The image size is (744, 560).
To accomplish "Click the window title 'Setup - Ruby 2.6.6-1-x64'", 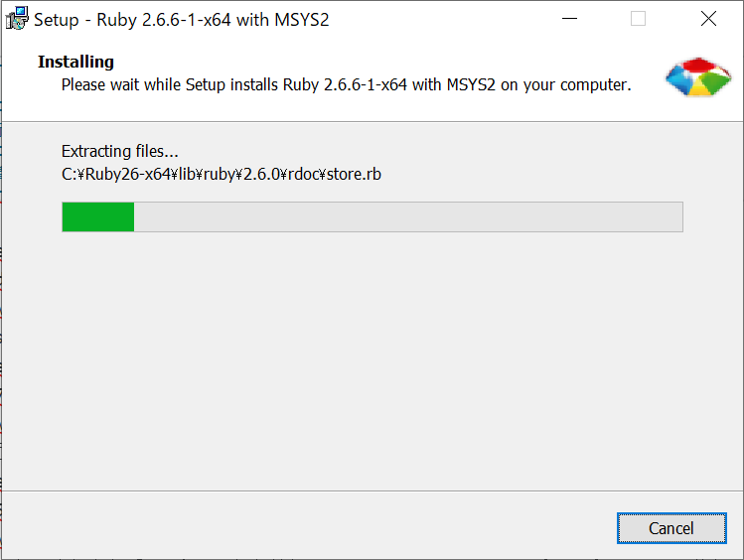I will pos(132,20).
